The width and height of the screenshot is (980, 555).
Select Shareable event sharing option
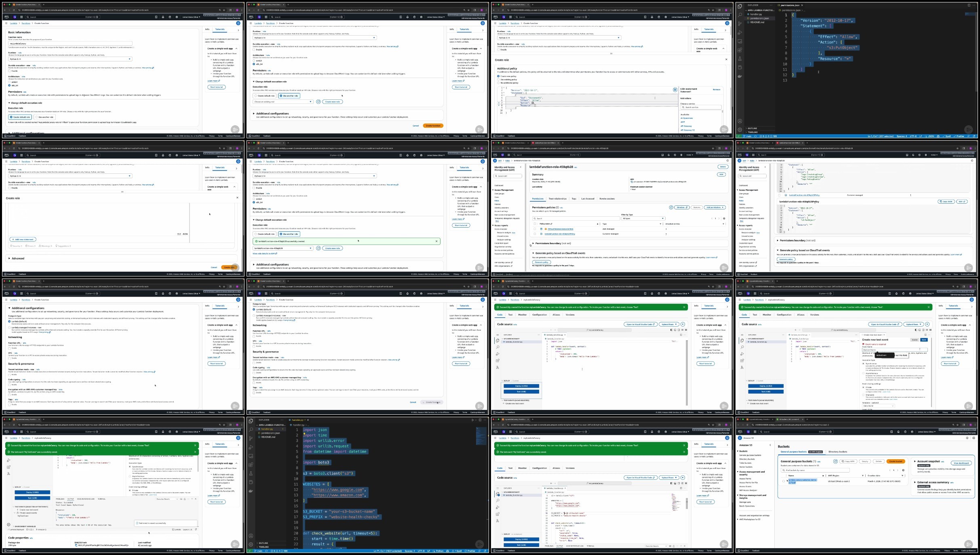(x=864, y=395)
